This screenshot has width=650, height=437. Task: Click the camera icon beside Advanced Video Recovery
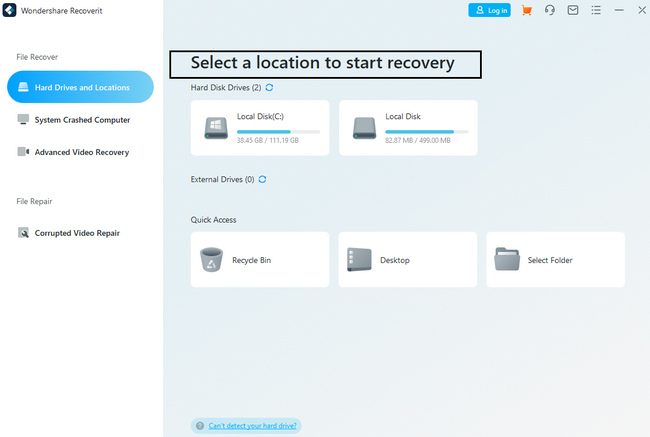(23, 152)
